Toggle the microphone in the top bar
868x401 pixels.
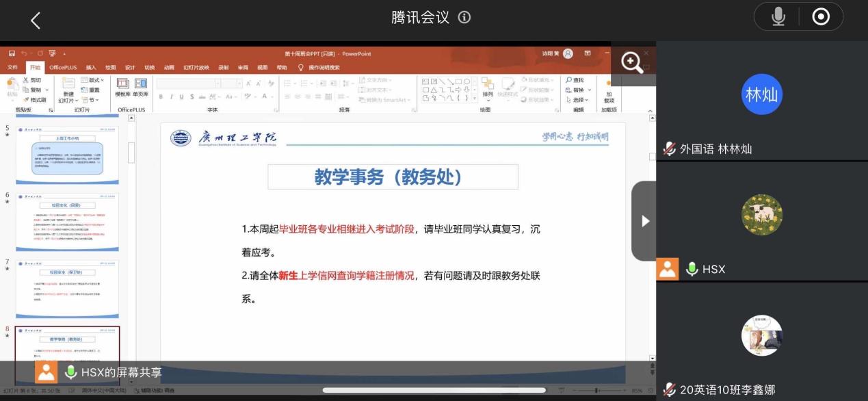click(x=778, y=17)
